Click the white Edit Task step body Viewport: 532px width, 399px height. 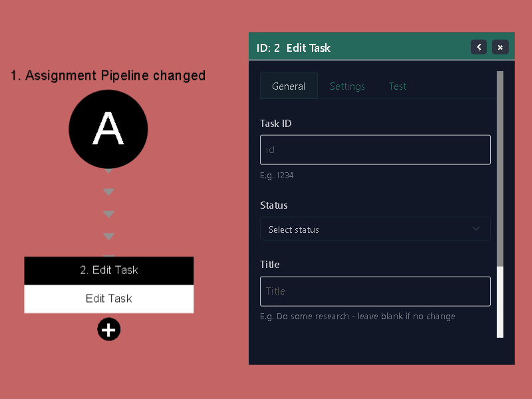[109, 299]
